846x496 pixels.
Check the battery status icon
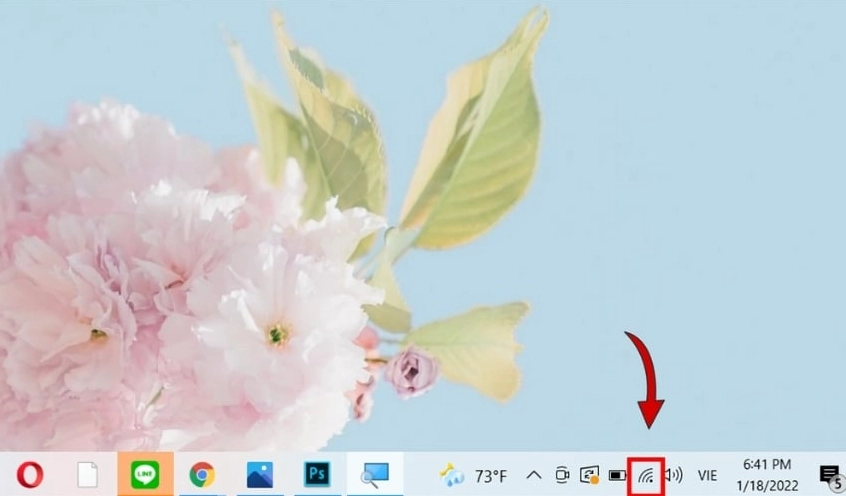(617, 475)
